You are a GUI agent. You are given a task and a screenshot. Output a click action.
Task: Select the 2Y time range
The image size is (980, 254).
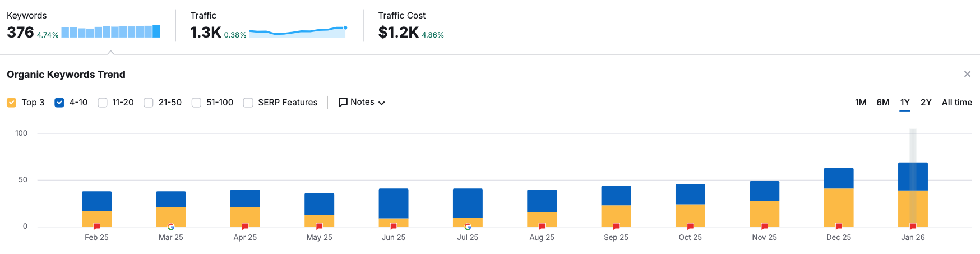click(926, 102)
